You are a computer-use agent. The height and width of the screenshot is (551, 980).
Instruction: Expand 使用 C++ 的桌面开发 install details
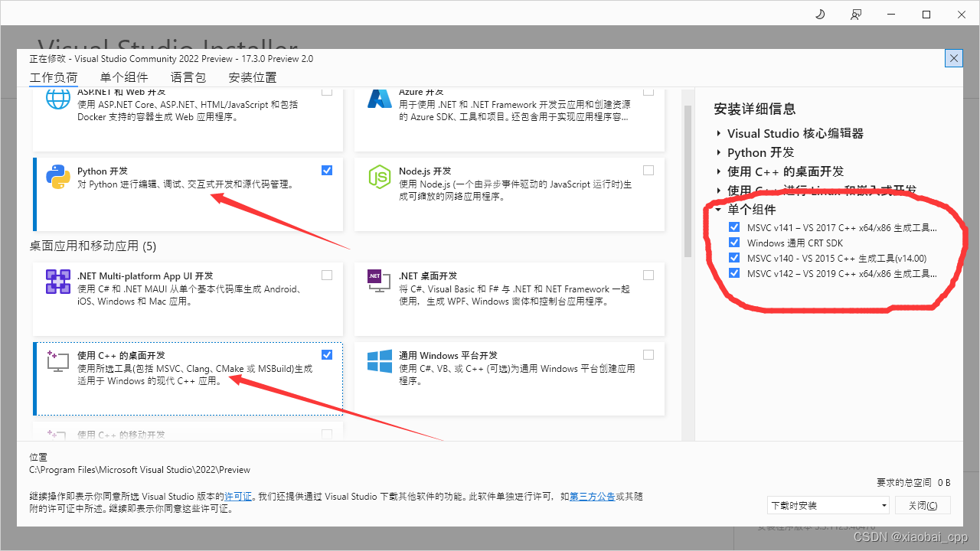click(719, 171)
